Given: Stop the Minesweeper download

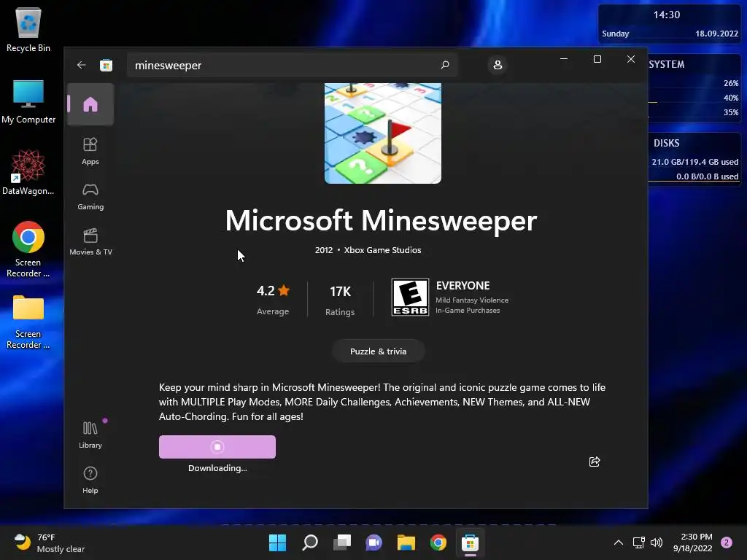Looking at the screenshot, I should point(217,447).
